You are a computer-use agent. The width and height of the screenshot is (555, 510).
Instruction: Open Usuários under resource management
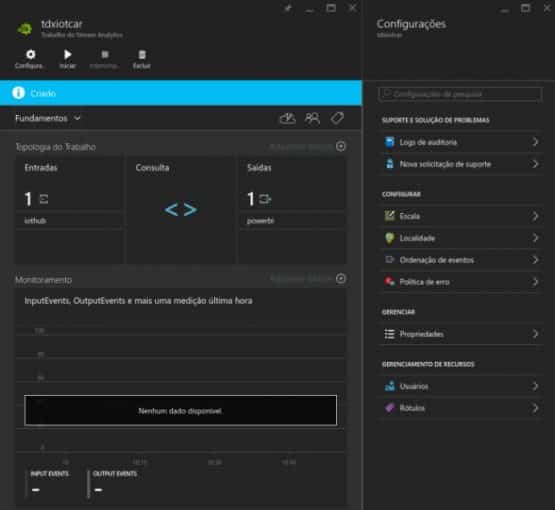(461, 386)
